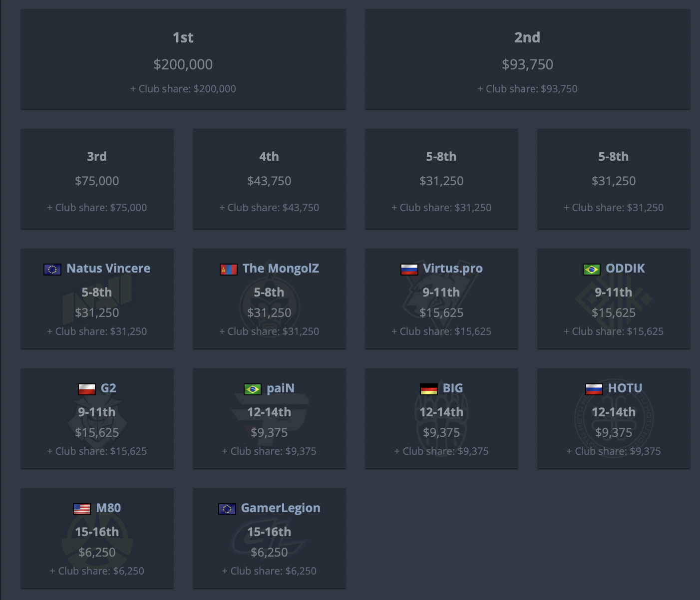The image size is (700, 600).
Task: Open the ODDIK team link
Action: click(625, 269)
